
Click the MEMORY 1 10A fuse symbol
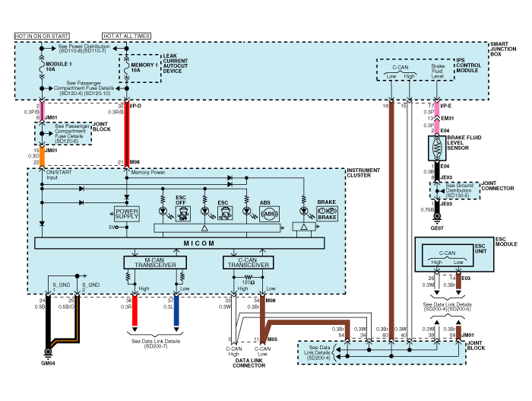tap(127, 68)
